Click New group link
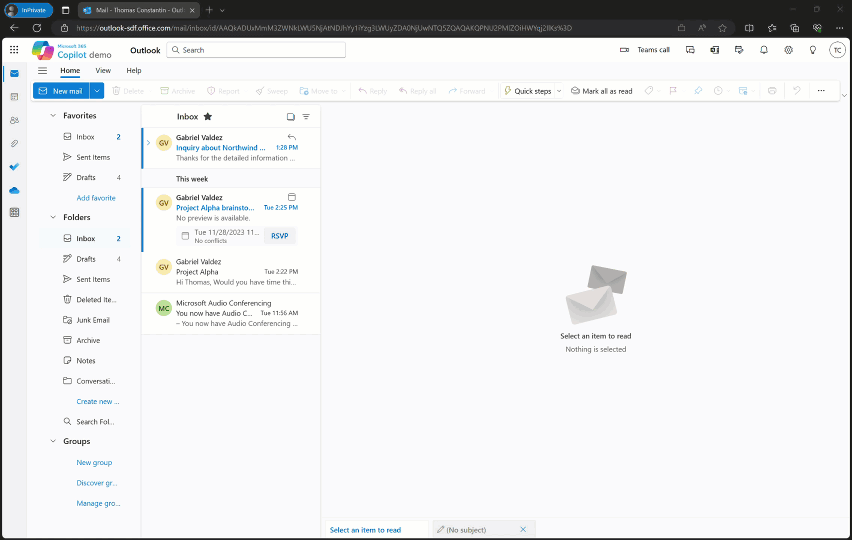This screenshot has height=540, width=852. [94, 462]
